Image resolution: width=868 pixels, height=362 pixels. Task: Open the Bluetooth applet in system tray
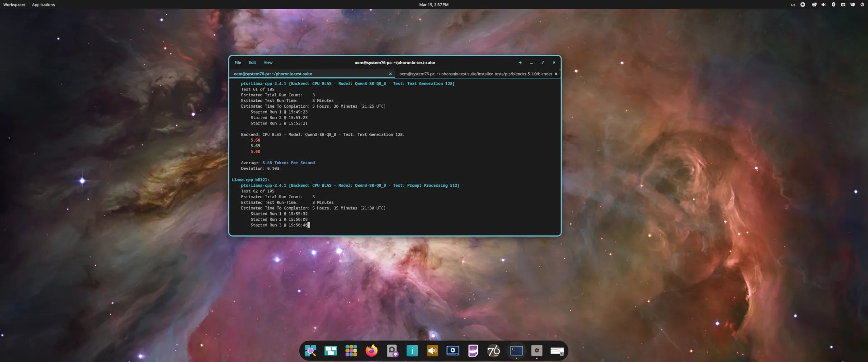coord(833,5)
